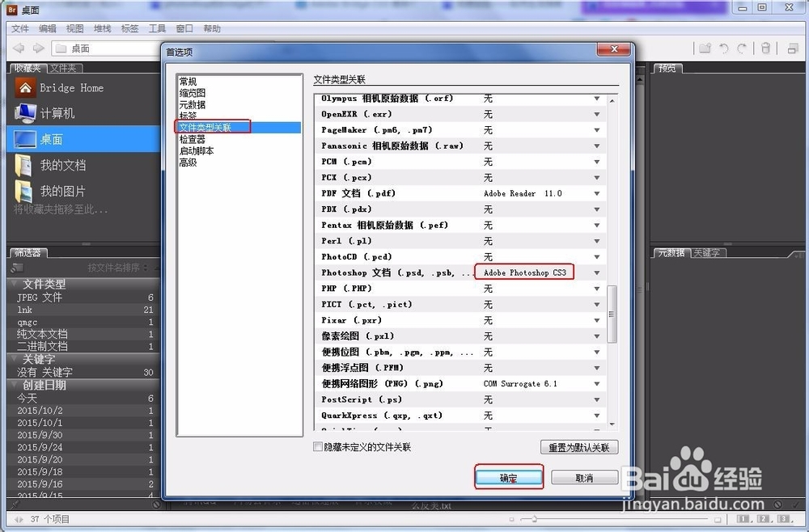Open the 编辑 menu
Viewport: 809px width, 532px height.
coord(48,28)
